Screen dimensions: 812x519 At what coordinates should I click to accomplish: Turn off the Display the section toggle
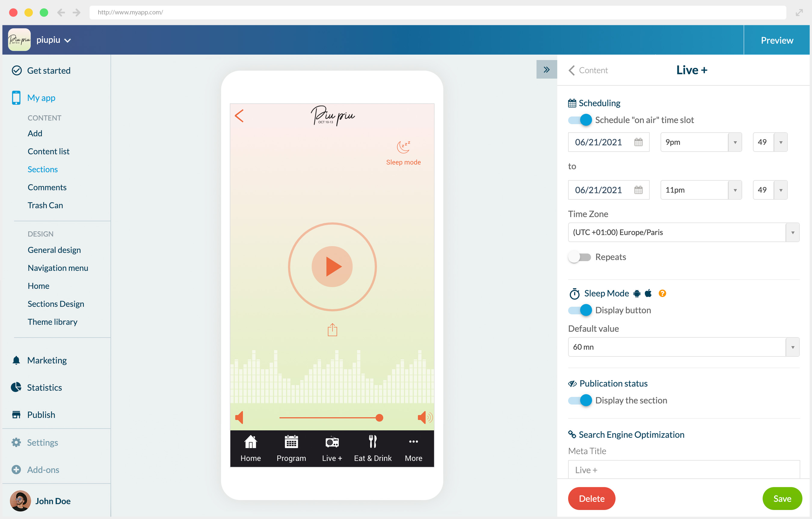pyautogui.click(x=580, y=400)
